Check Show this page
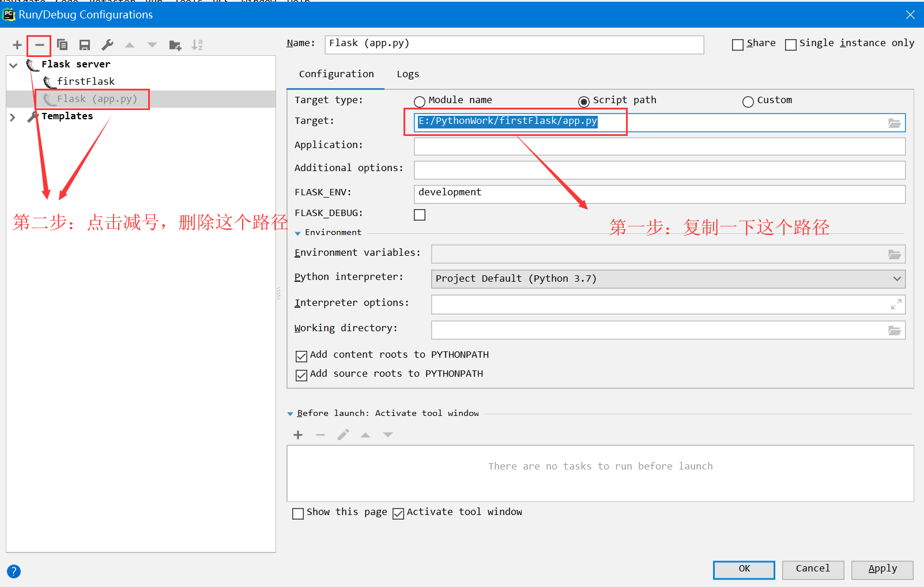The image size is (924, 587). click(x=298, y=513)
